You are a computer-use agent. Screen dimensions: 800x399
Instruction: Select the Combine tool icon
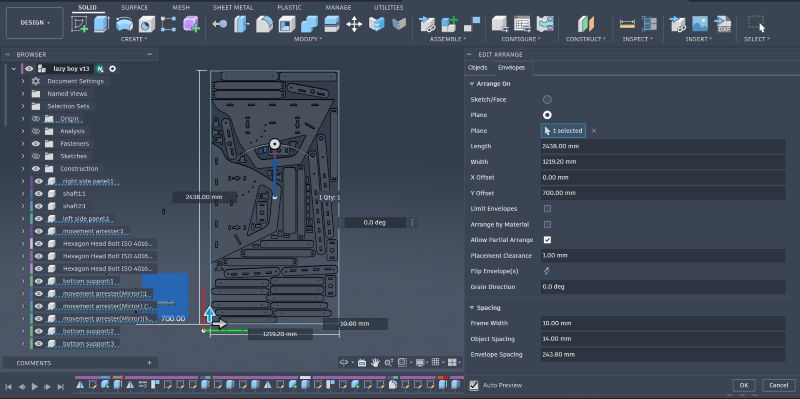pyautogui.click(x=309, y=23)
